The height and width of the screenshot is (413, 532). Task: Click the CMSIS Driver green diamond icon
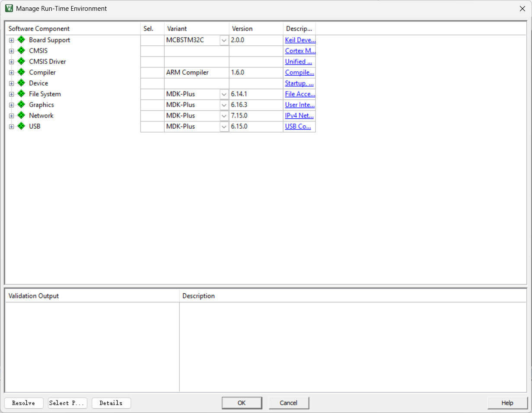coord(22,61)
